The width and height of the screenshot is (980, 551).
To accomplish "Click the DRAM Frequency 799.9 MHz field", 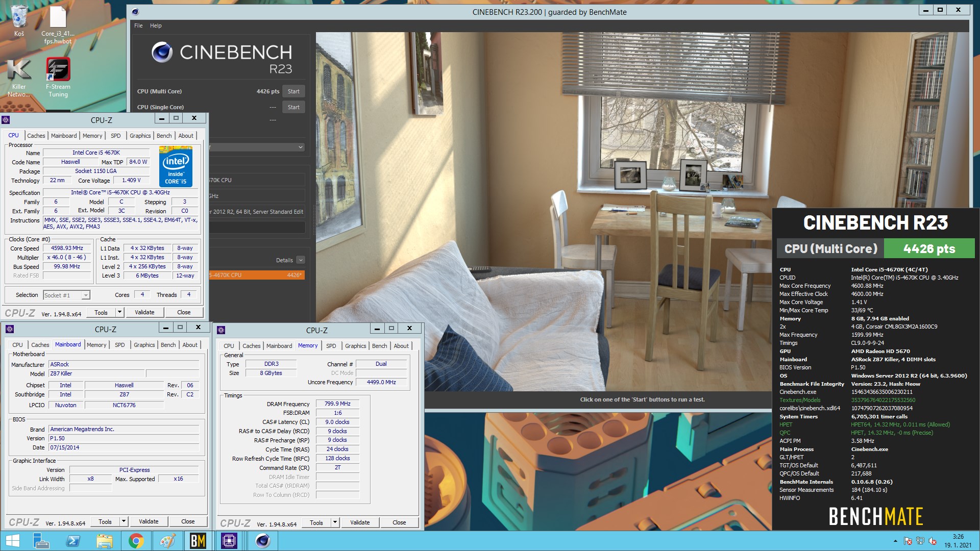I will tap(337, 404).
